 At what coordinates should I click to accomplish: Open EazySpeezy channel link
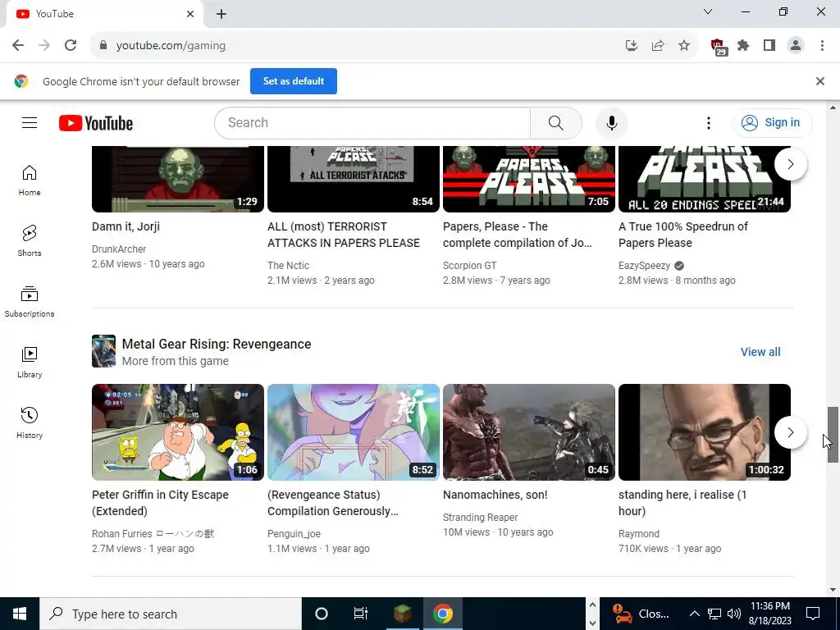pos(645,266)
